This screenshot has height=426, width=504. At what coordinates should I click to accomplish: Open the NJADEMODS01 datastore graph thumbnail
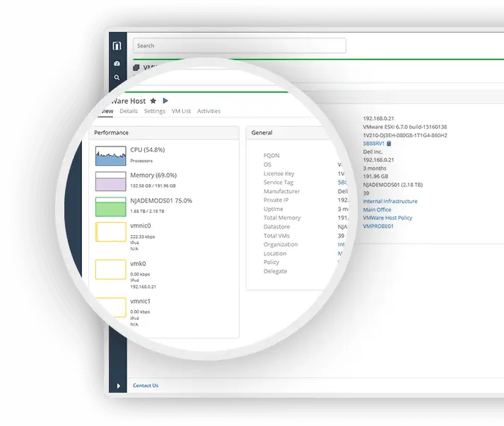point(110,207)
